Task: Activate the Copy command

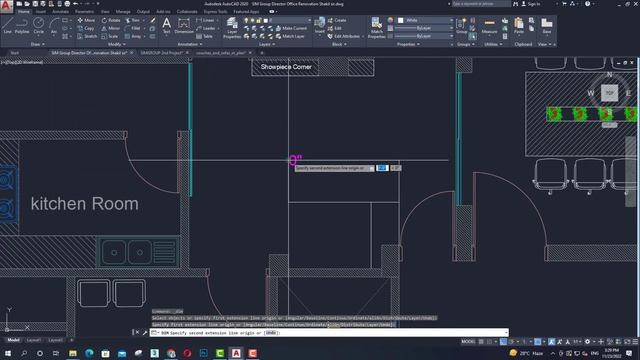Action: click(86, 28)
